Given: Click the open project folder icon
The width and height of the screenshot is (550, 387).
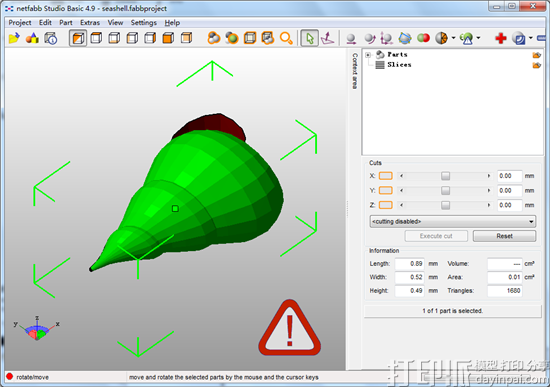Looking at the screenshot, I should 14,38.
